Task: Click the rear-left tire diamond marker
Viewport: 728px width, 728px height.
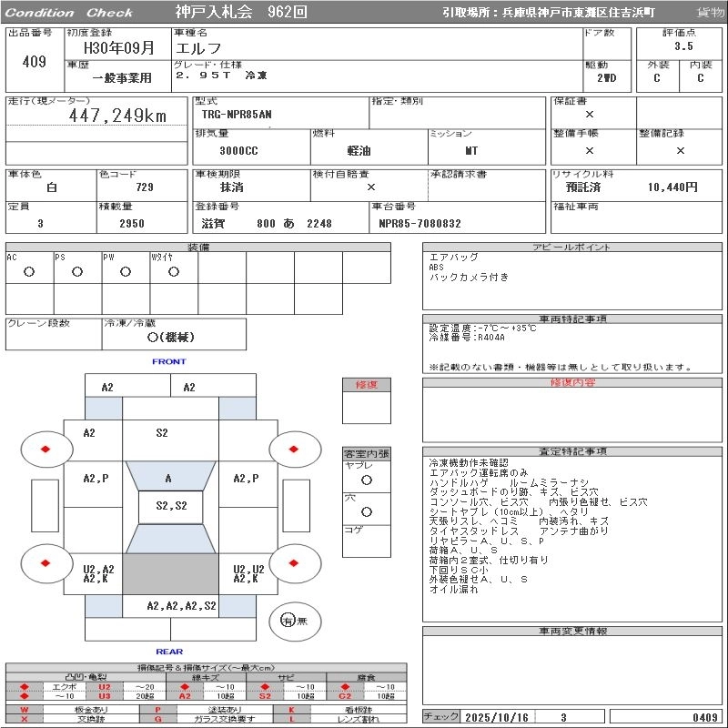Action: pyautogui.click(x=46, y=563)
